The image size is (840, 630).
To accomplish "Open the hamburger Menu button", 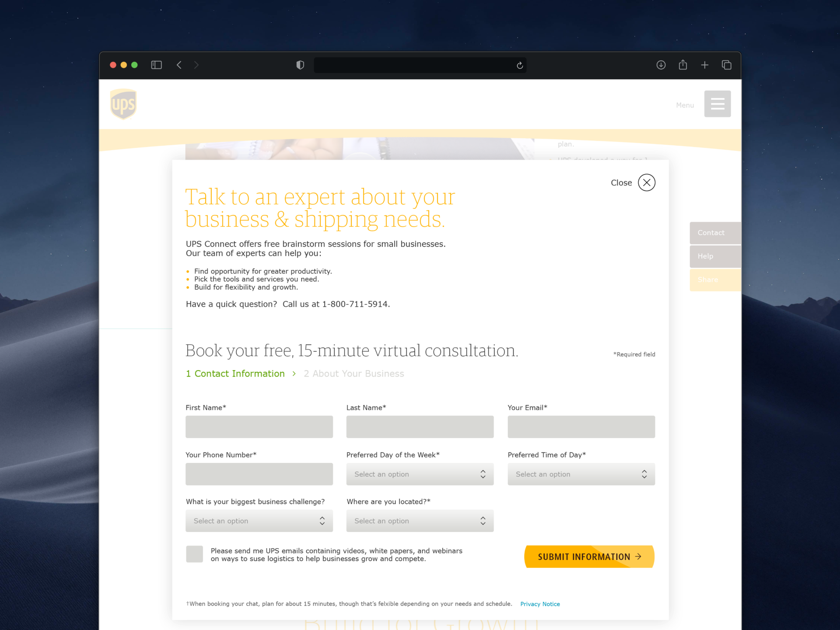I will [x=717, y=104].
